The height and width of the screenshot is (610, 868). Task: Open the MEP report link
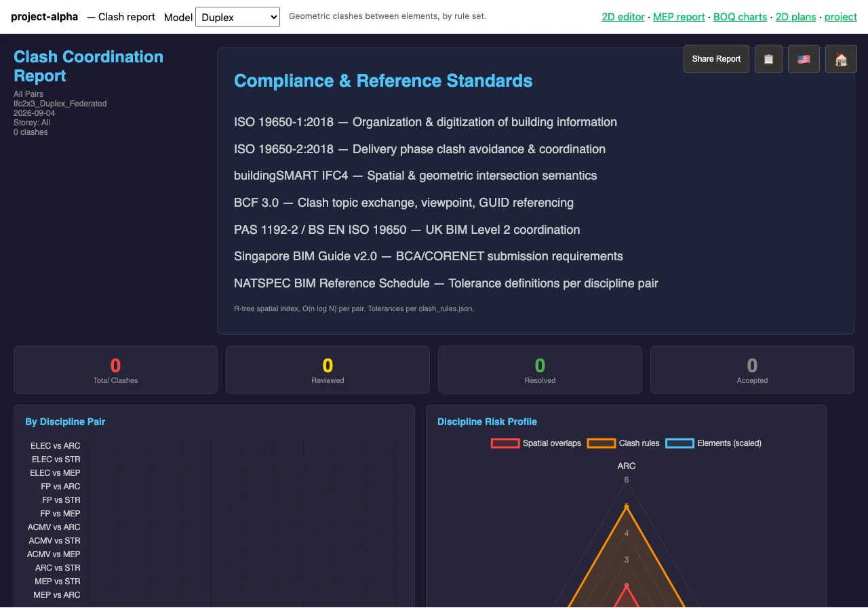(x=679, y=17)
